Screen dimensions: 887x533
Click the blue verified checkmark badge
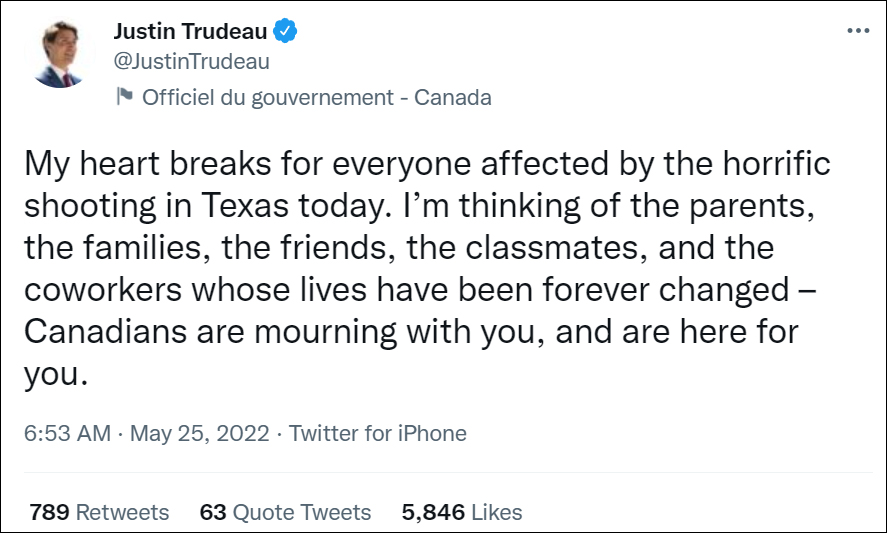tap(286, 31)
